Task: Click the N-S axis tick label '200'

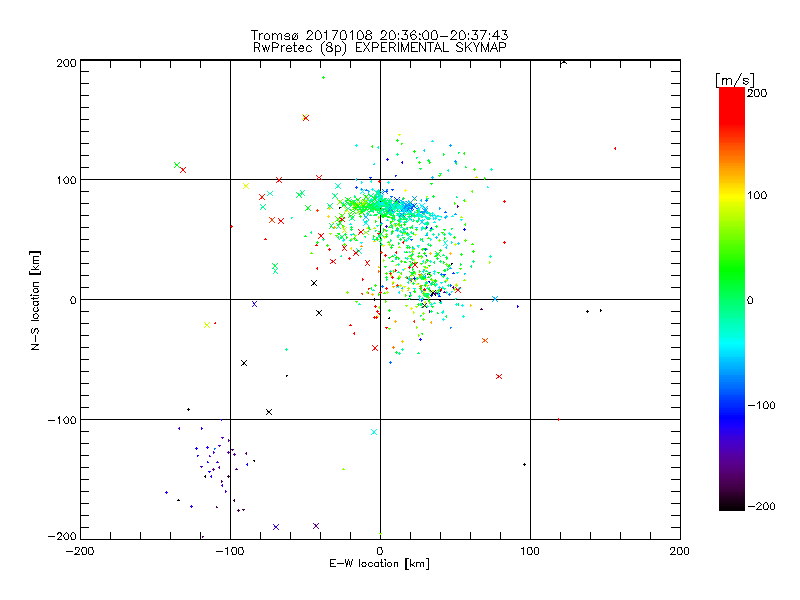Action: click(66, 63)
